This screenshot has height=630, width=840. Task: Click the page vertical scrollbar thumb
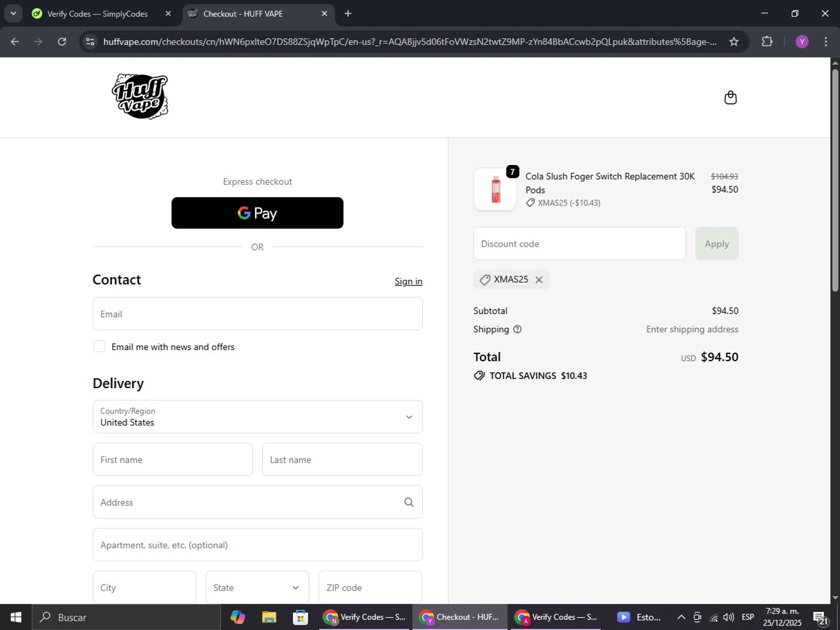[x=835, y=179]
